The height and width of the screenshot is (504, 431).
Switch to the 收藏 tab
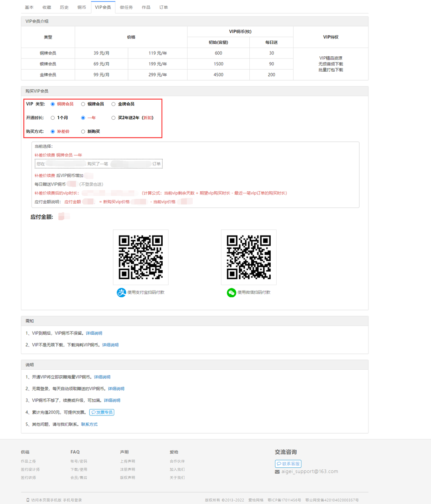(47, 7)
